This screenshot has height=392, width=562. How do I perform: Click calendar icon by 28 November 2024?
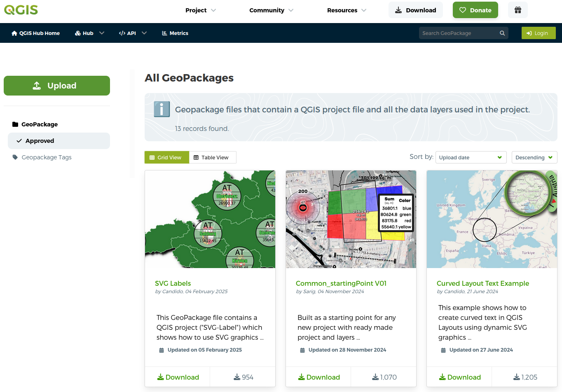[x=302, y=350]
